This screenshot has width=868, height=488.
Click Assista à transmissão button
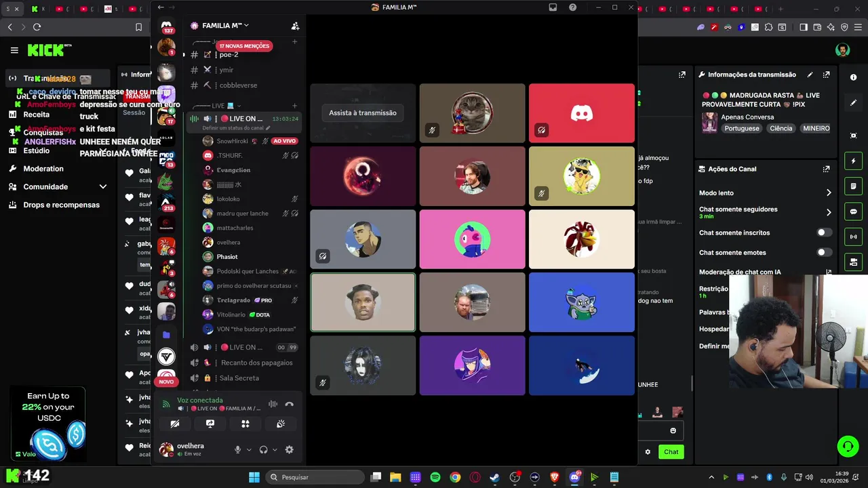pyautogui.click(x=363, y=113)
